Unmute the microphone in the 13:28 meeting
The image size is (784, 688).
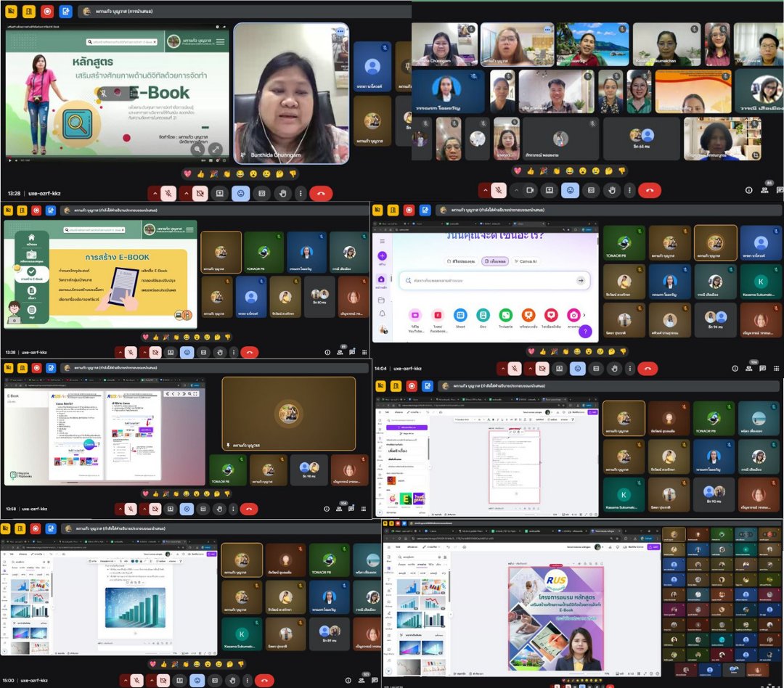(168, 193)
